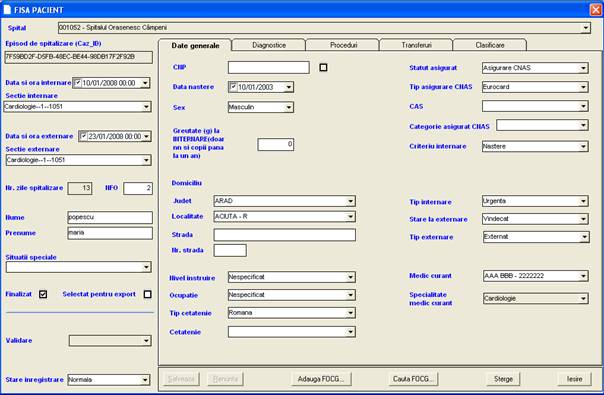
Task: Click the Nr. strada input field
Action: (230, 250)
